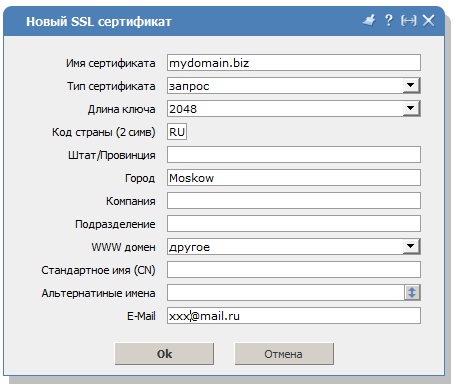Close the Новый SSL сертификат dialog
This screenshot has width=456, height=389.
pyautogui.click(x=428, y=21)
